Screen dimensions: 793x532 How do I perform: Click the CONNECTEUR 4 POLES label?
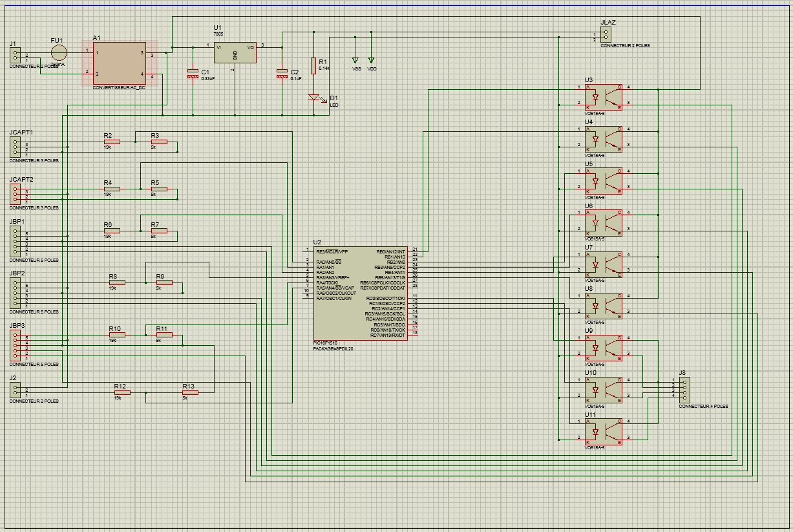tap(703, 407)
